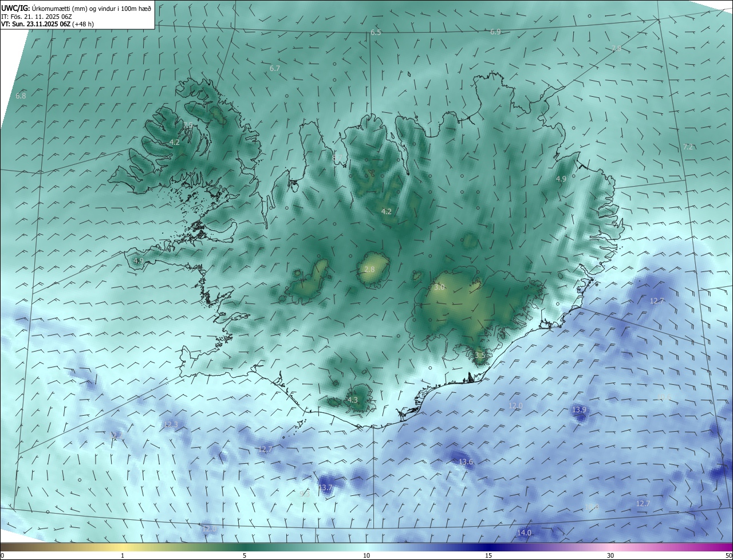
Task: Click the 4.3 value label
Action: coord(353,400)
